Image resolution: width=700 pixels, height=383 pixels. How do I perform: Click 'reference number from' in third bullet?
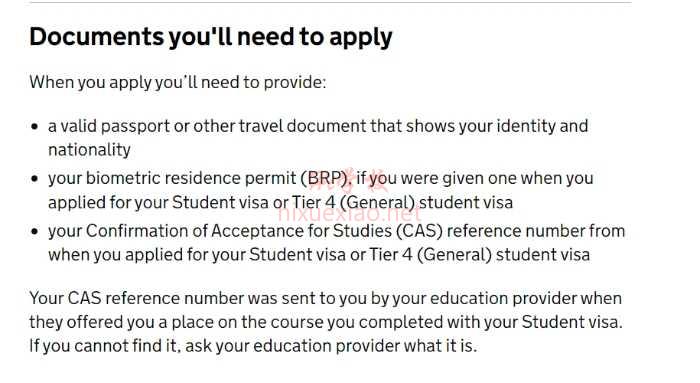point(536,231)
